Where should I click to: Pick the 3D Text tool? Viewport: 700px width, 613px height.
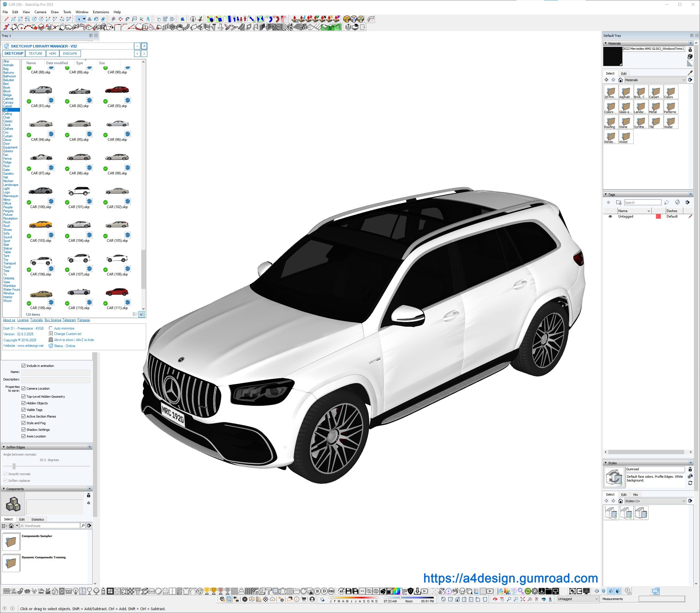(148, 19)
